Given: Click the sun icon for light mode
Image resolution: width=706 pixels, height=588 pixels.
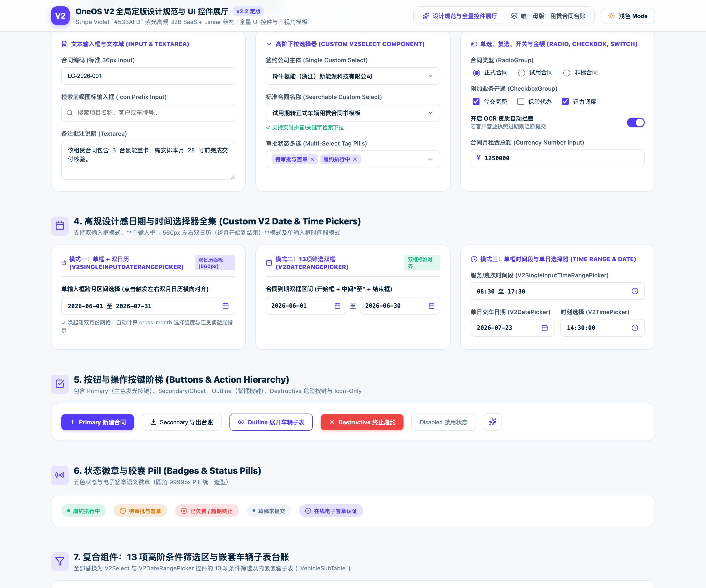Looking at the screenshot, I should (611, 16).
